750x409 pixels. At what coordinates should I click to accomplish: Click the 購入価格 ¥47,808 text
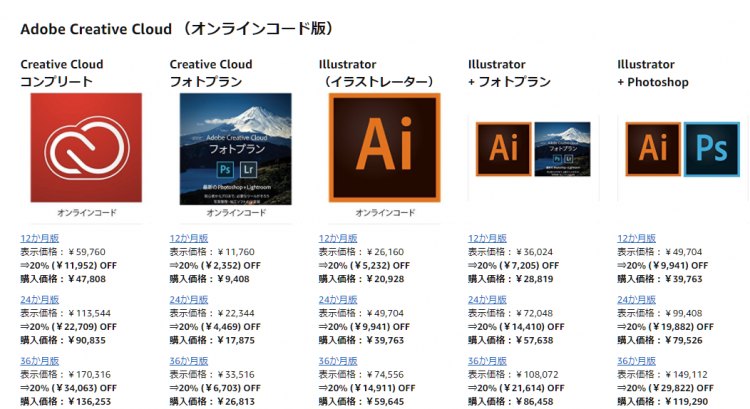click(63, 279)
